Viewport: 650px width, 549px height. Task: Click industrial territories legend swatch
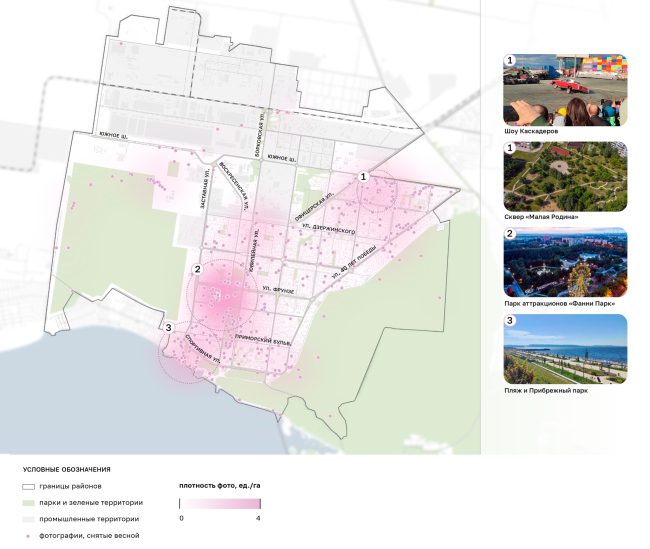click(28, 519)
